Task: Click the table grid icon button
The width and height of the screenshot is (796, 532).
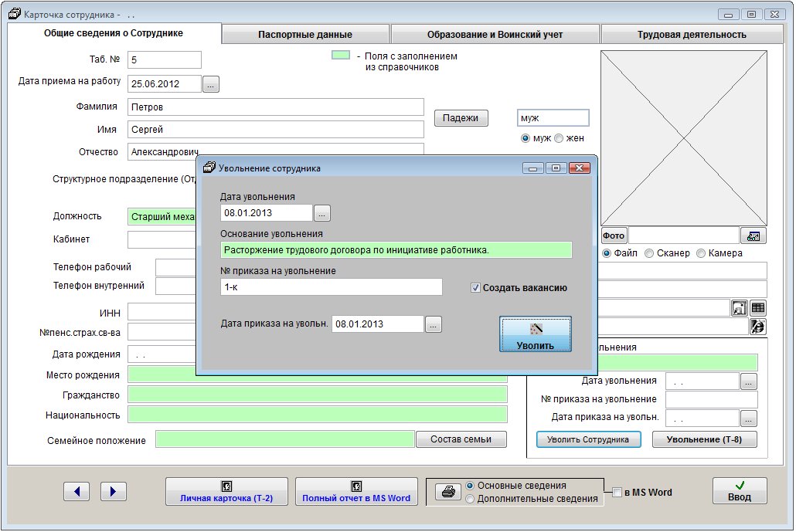Action: 758,307
